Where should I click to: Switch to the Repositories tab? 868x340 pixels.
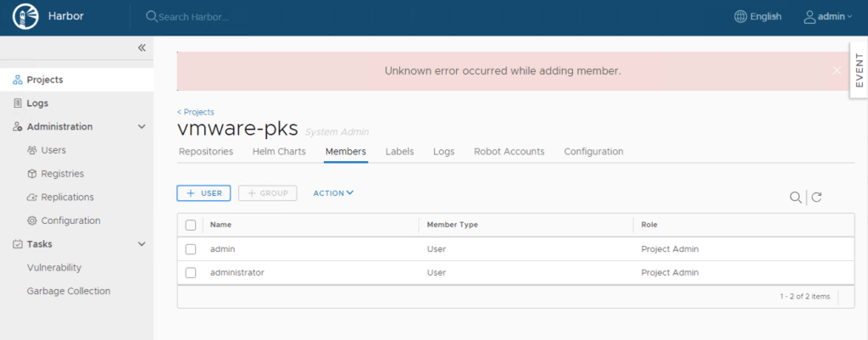[x=206, y=152]
